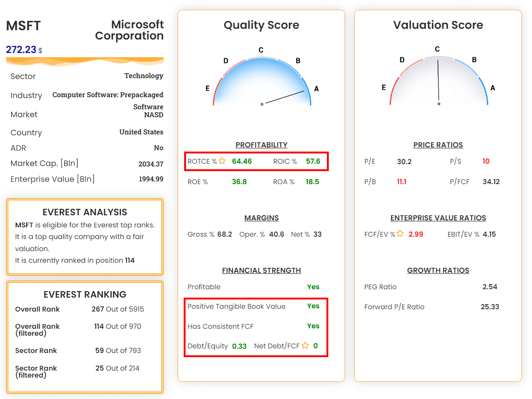Click the orange wave banner under the price

85,61
